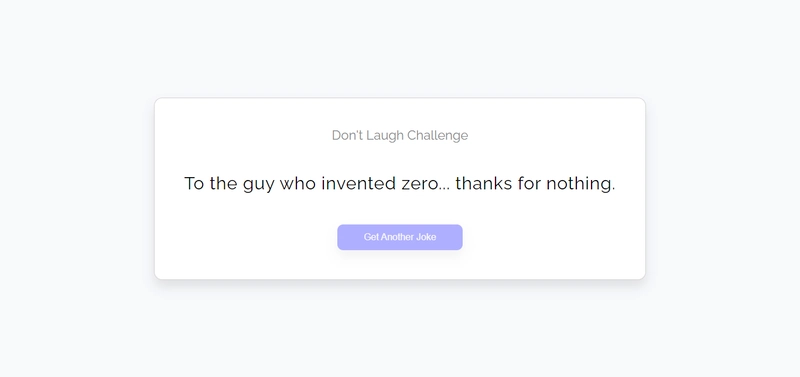Click the word "To" starting the joke
Screen dimensions: 800x377
(194, 184)
